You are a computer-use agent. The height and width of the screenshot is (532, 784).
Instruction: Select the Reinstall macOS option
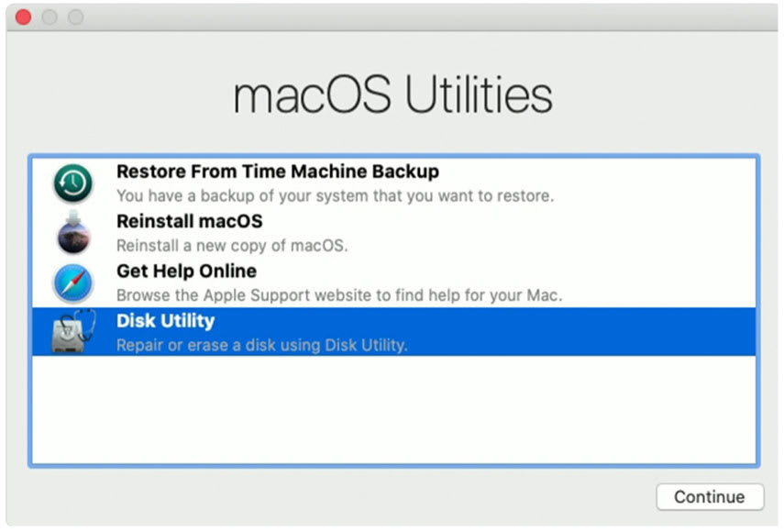[187, 221]
